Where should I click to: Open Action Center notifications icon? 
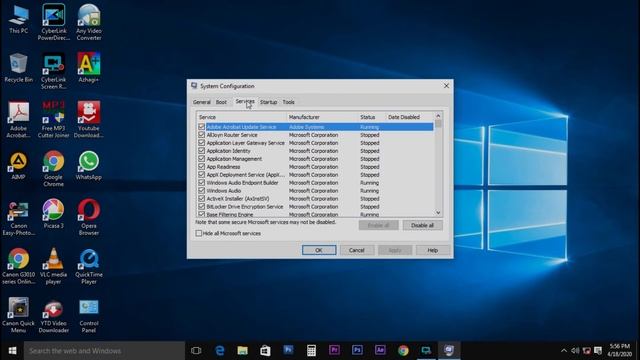click(x=598, y=351)
